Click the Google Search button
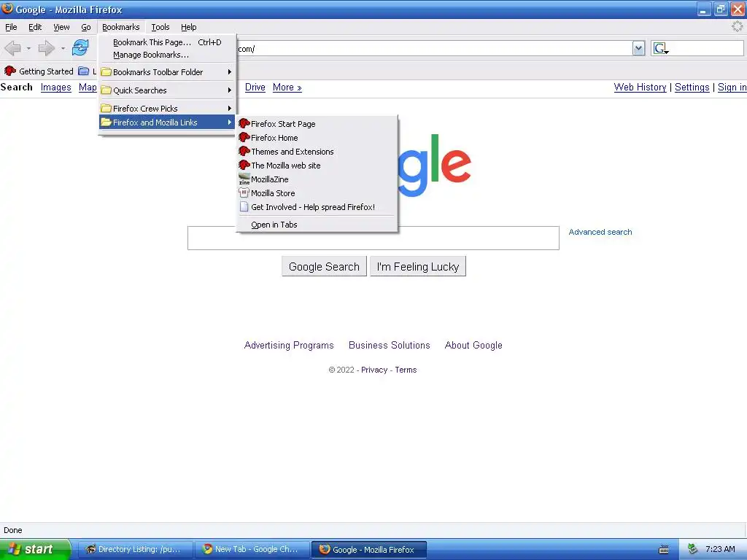Screen dimensions: 747x560 (x=324, y=266)
